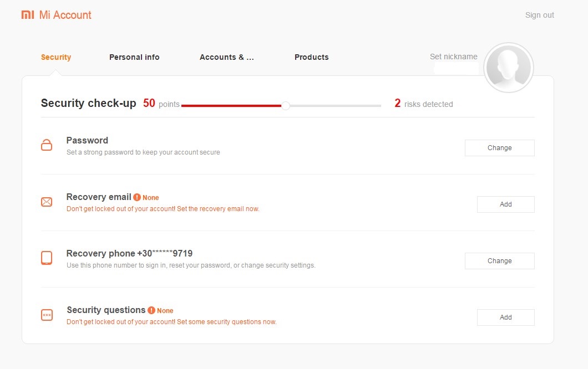This screenshot has width=588, height=369.
Task: Click Set nickname link
Action: [x=453, y=57]
